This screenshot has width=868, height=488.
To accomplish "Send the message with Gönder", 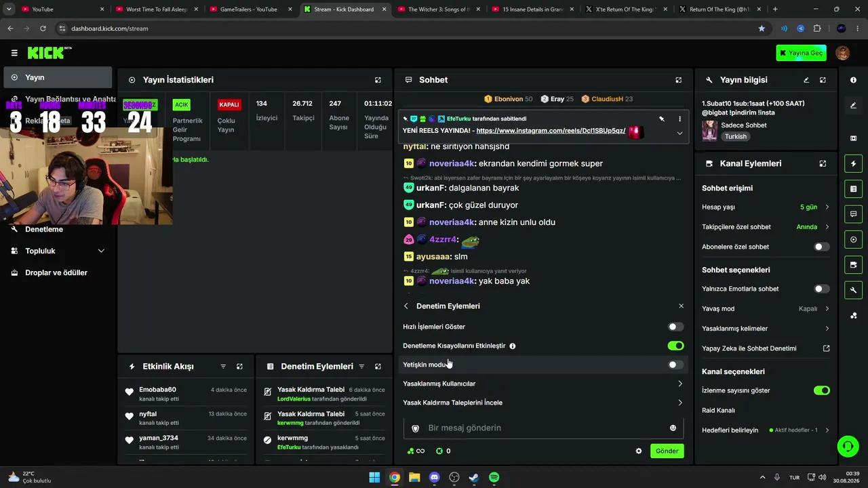I will tap(667, 451).
